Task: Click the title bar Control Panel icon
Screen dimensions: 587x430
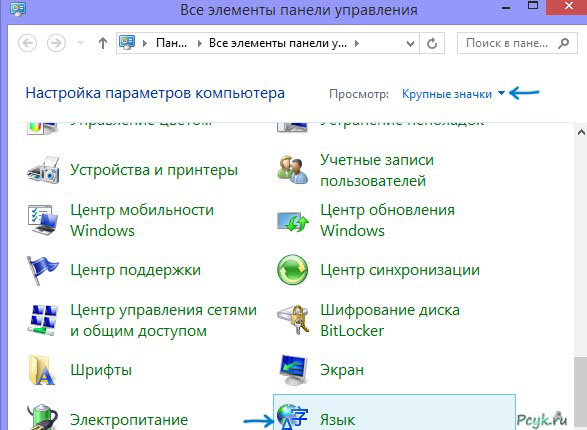Action: coord(18,8)
